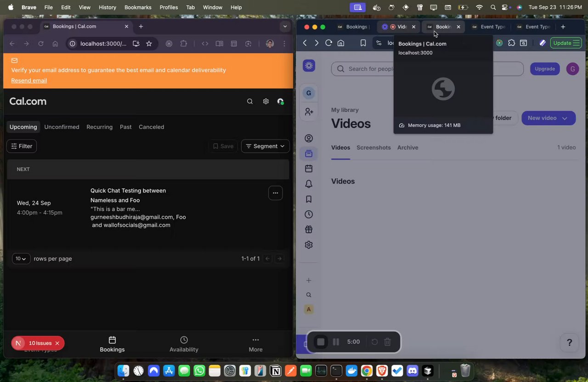Pause the Loom recording

pyautogui.click(x=336, y=342)
